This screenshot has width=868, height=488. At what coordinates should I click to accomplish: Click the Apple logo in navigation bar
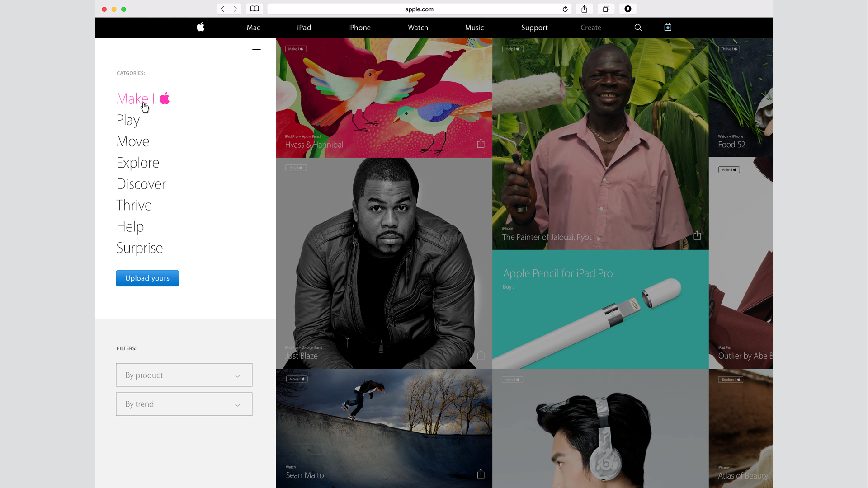[201, 27]
